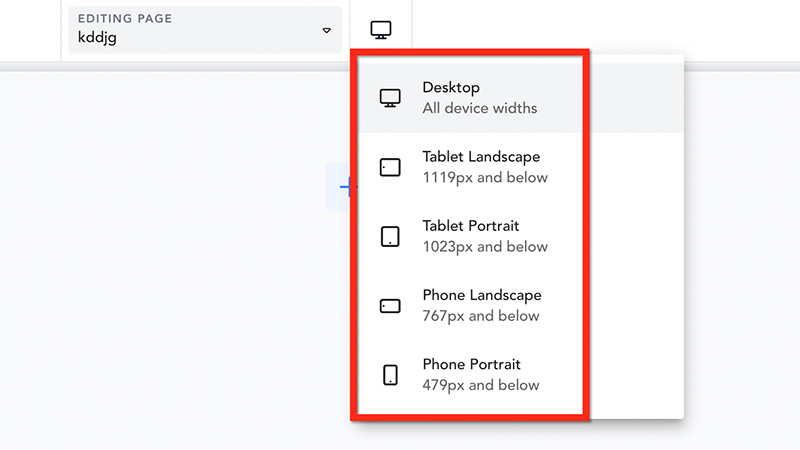Click the Phone Portrait device icon
Image resolution: width=800 pixels, height=450 pixels.
(390, 375)
